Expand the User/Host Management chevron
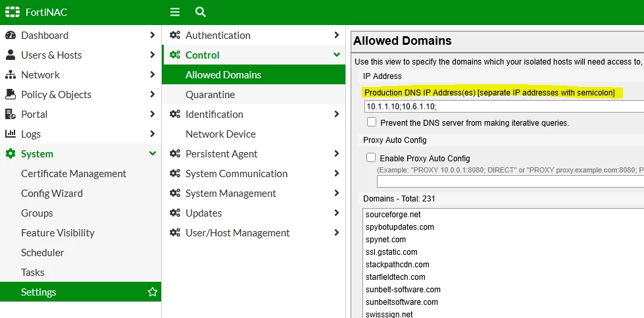 coord(337,232)
